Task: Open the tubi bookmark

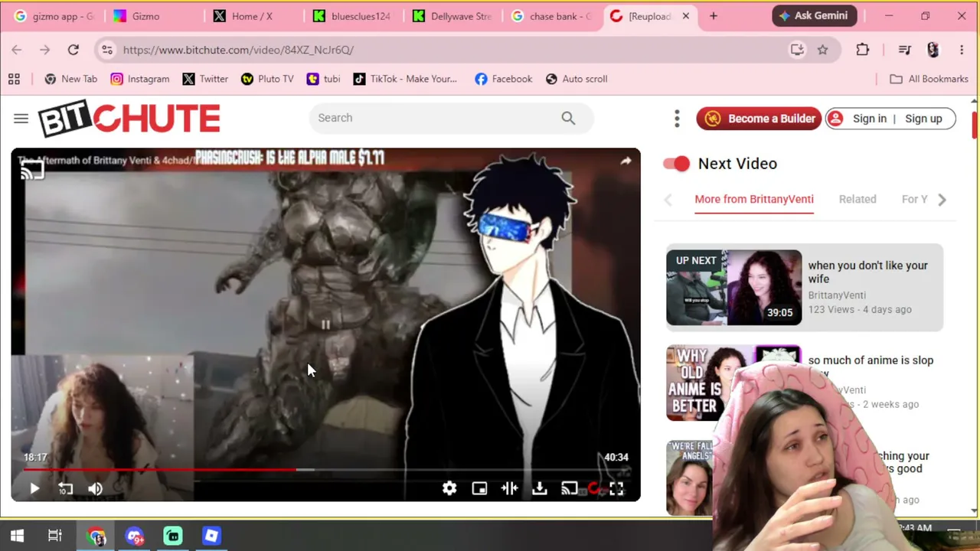Action: pos(323,79)
